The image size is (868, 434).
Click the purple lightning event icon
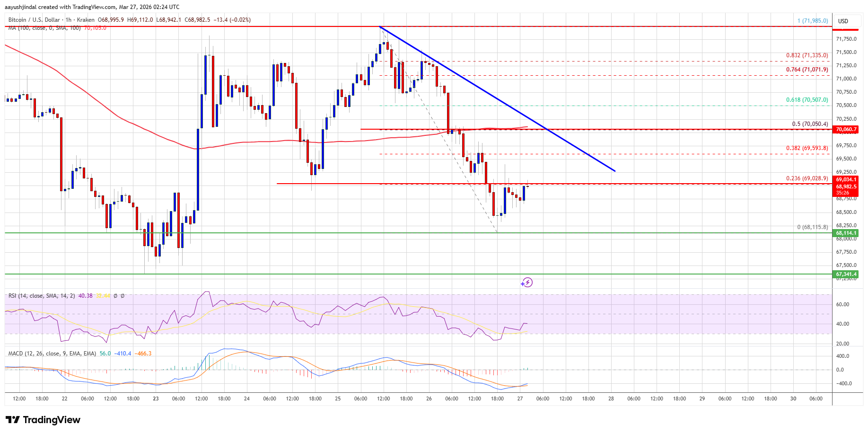click(x=526, y=283)
